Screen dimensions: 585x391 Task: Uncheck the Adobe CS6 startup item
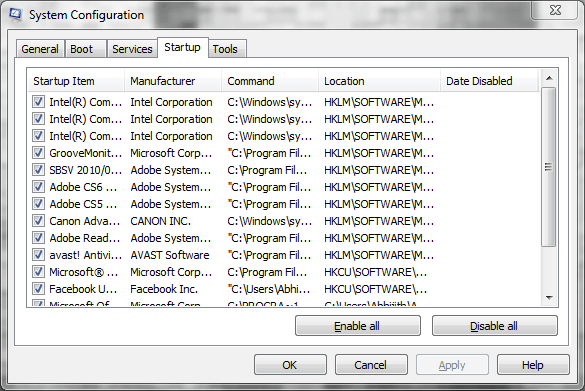38,187
